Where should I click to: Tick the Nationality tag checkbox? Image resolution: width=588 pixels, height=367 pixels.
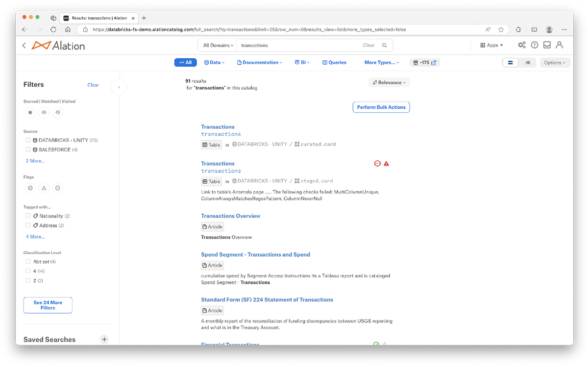[28, 216]
